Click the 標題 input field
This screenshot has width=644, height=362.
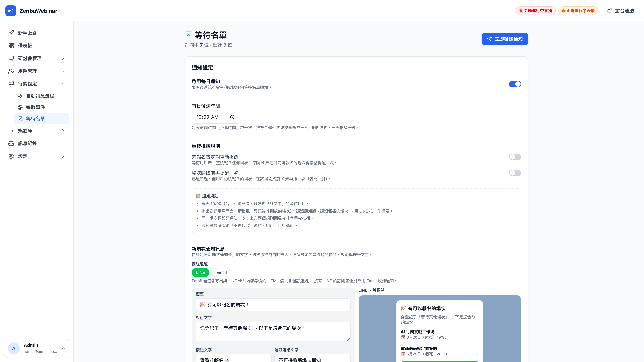[x=273, y=305]
